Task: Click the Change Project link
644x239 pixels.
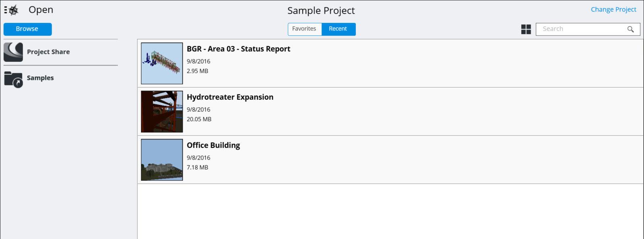Action: (613, 10)
